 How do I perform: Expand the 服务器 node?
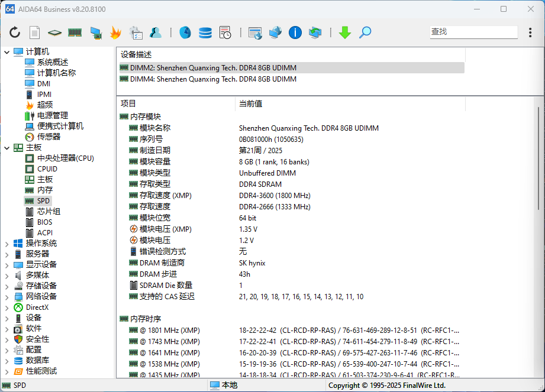7,254
